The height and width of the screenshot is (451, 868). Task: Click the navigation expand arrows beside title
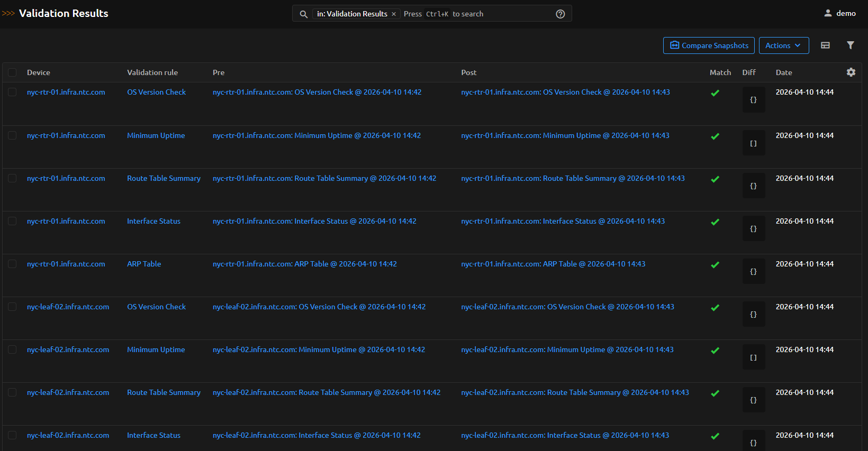[x=8, y=14]
